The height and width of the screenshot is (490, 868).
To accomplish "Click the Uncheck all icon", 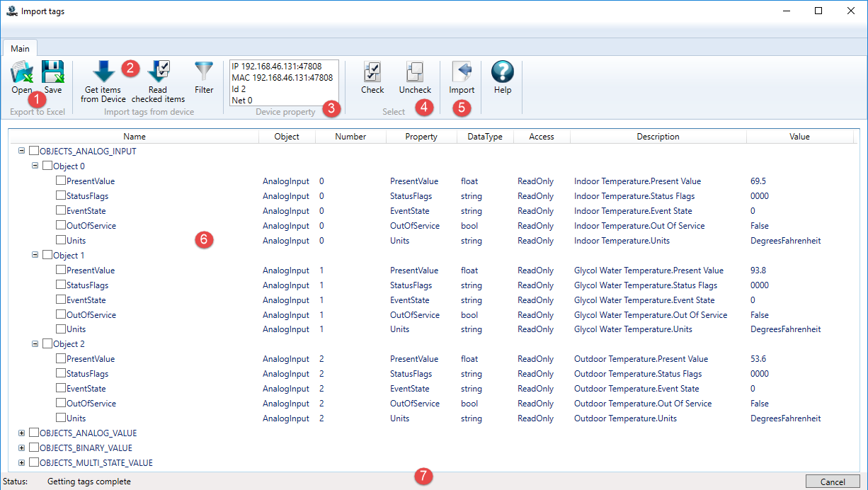I will (x=415, y=72).
